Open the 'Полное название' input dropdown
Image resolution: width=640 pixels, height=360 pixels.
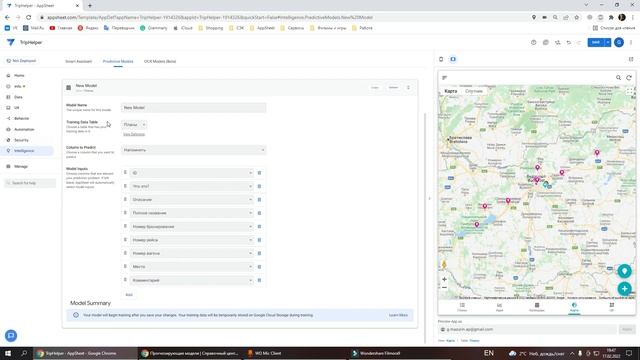click(x=191, y=213)
